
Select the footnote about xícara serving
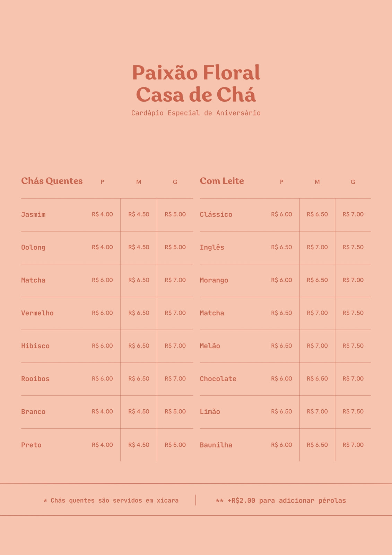(x=111, y=501)
